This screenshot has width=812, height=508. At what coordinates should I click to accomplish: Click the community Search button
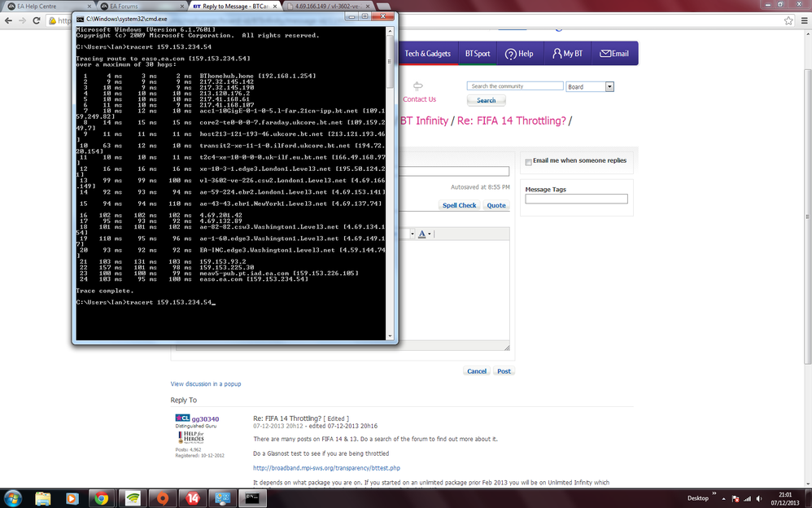[x=487, y=101]
